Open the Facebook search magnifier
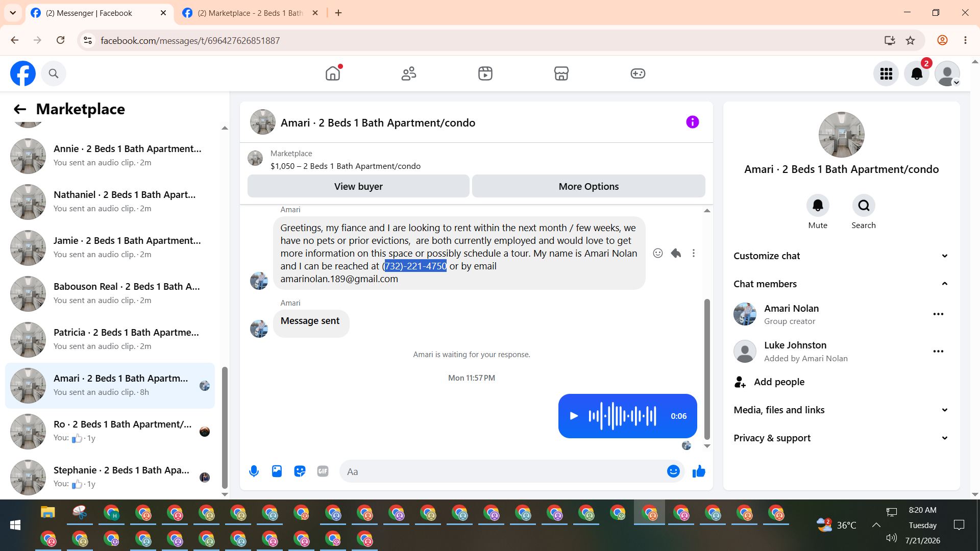This screenshot has height=551, width=980. click(54, 73)
